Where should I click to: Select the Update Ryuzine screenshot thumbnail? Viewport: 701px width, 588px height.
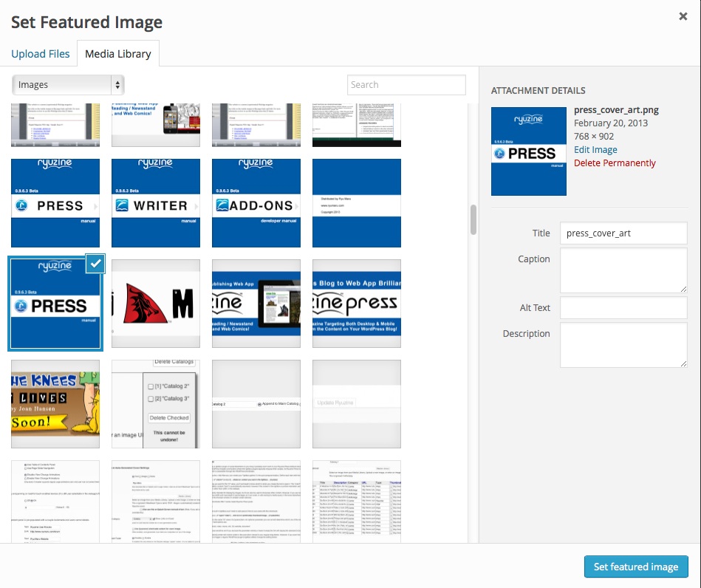357,404
